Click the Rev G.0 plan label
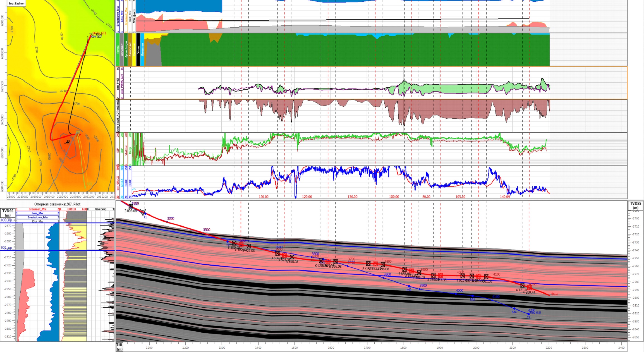This screenshot has width=644, height=352. [x=535, y=313]
